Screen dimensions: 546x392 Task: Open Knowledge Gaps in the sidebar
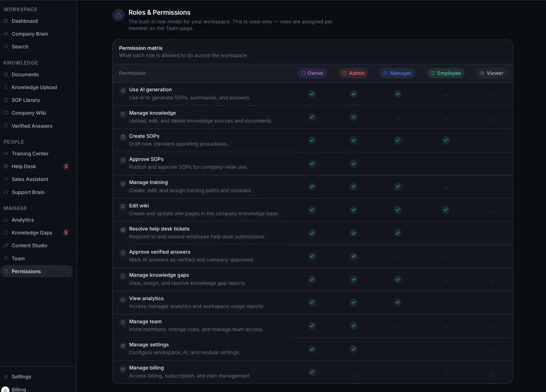[36, 233]
